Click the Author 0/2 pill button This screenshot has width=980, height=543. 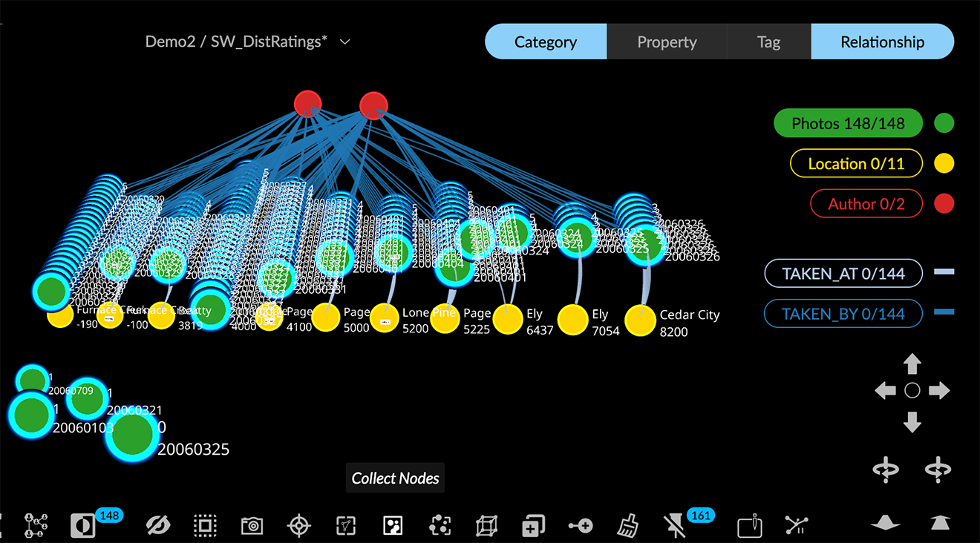866,204
